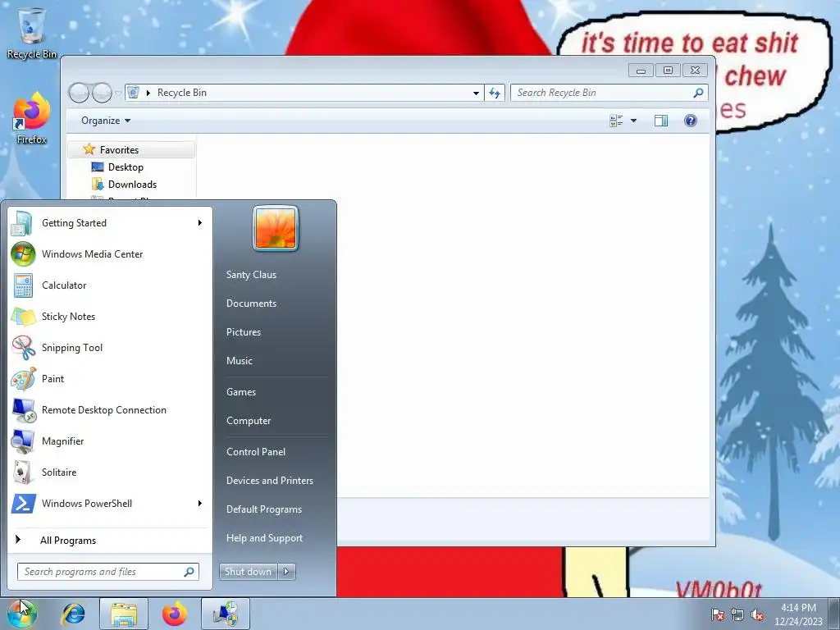The height and width of the screenshot is (630, 840).
Task: Start the Solitaire game
Action: (x=110, y=472)
